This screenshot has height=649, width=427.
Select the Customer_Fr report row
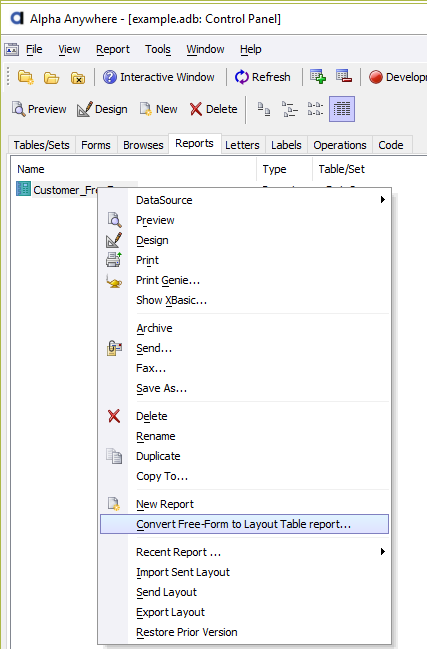pos(65,190)
